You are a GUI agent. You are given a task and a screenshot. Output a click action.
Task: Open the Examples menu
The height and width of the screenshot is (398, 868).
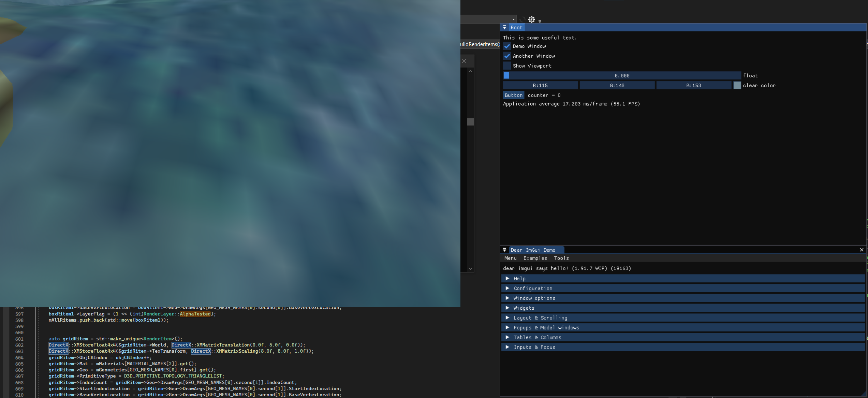pos(535,258)
